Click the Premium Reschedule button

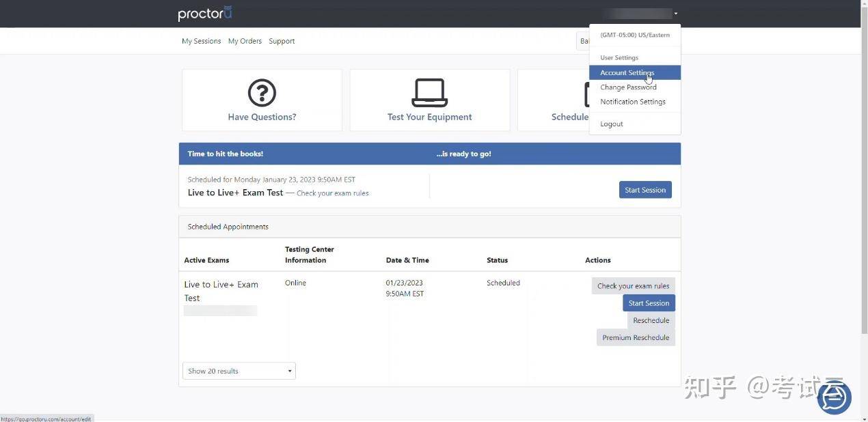click(x=636, y=337)
